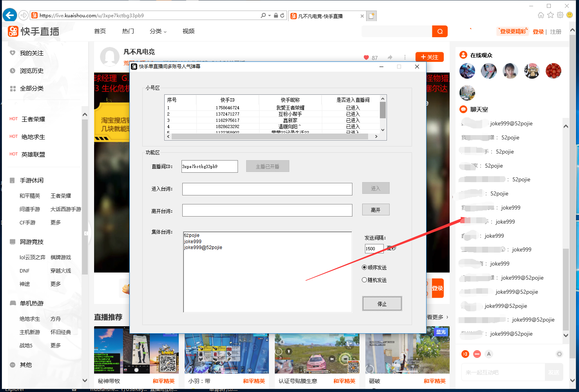Click the 离开 button
579x392 pixels.
[x=376, y=210]
